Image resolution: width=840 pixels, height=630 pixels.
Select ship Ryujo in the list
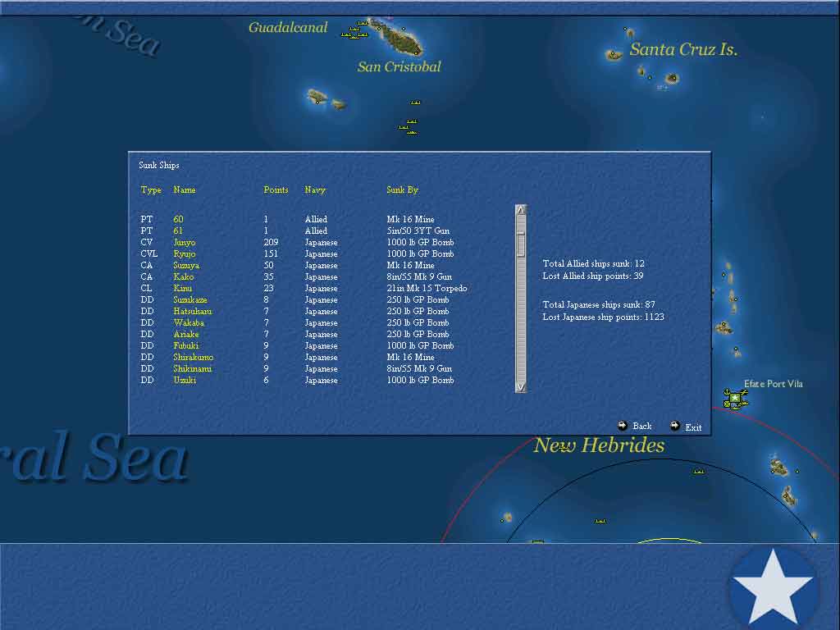185,254
